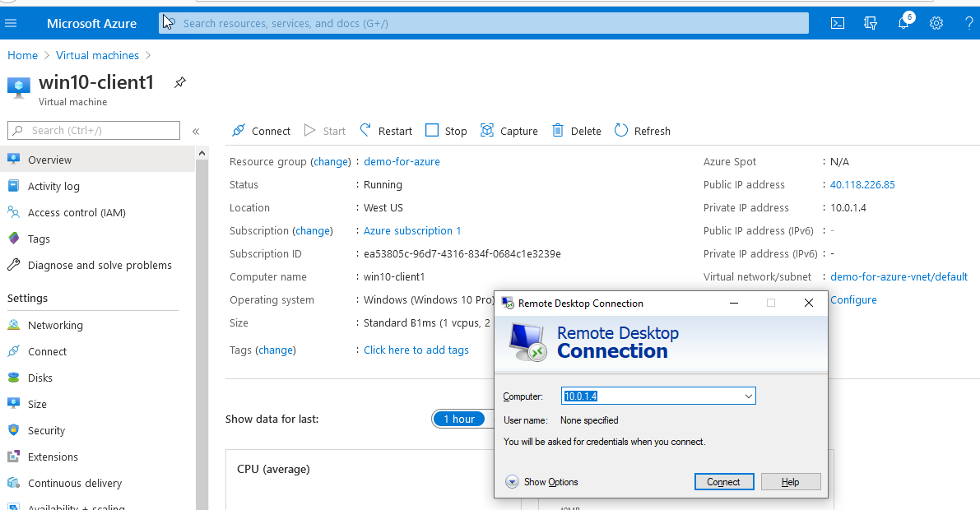This screenshot has width=980, height=510.
Task: Change the subscription link
Action: click(x=313, y=230)
